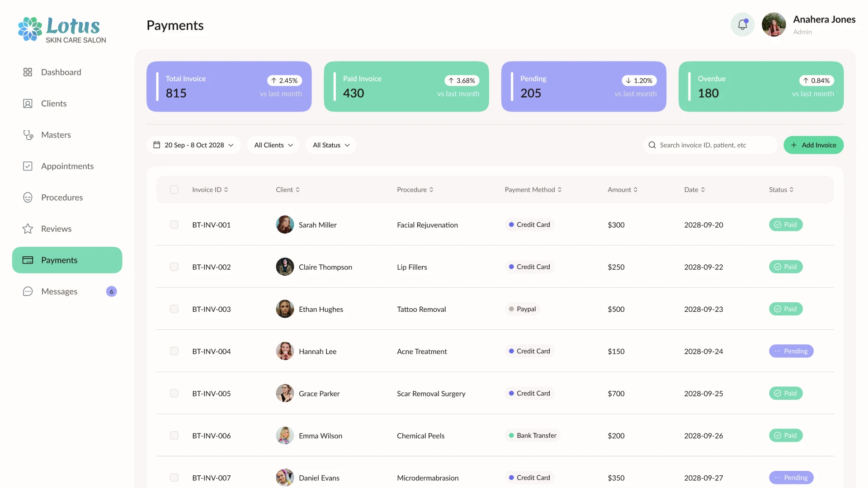Screen dimensions: 868x488
Task: Click the notification bell icon
Action: (742, 25)
